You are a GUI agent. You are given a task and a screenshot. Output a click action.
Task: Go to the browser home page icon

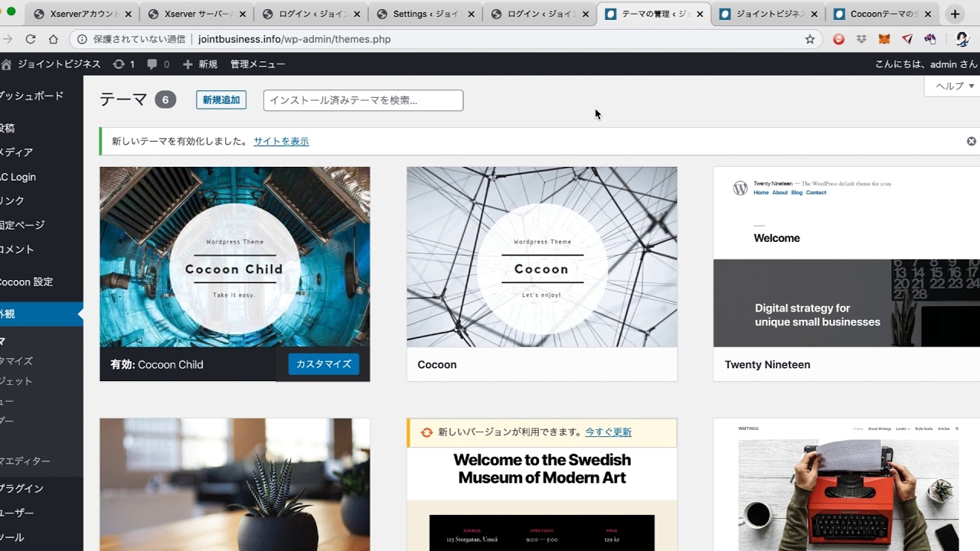pyautogui.click(x=53, y=39)
